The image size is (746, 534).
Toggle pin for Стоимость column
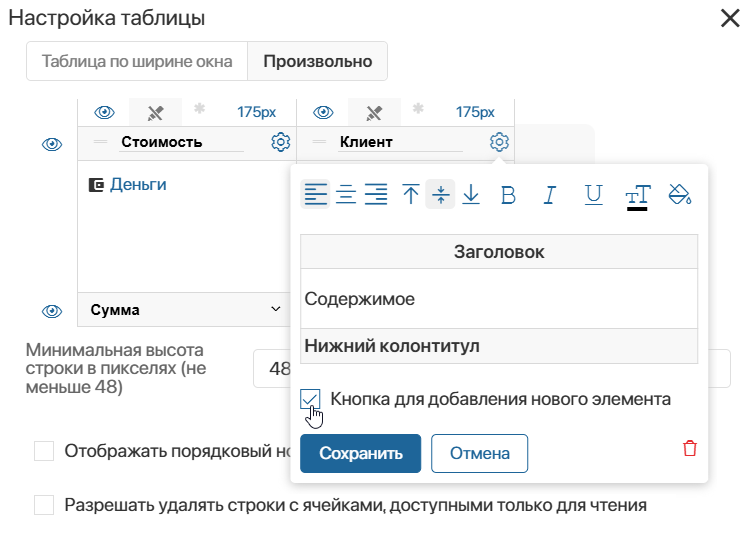pos(155,113)
